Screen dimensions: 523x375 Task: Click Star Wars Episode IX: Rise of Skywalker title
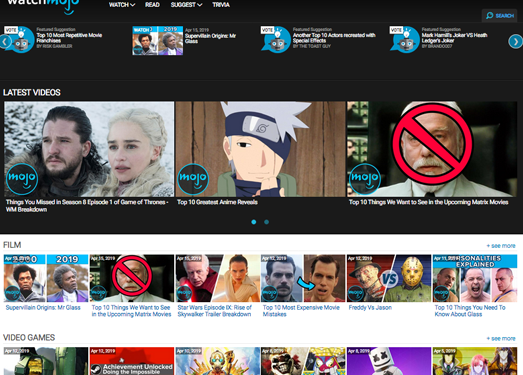214,311
